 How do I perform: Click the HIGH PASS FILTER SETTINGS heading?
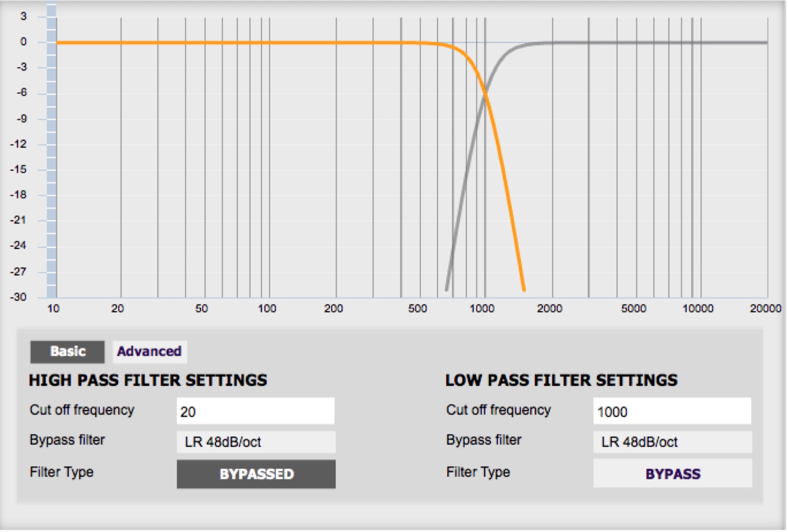[148, 380]
